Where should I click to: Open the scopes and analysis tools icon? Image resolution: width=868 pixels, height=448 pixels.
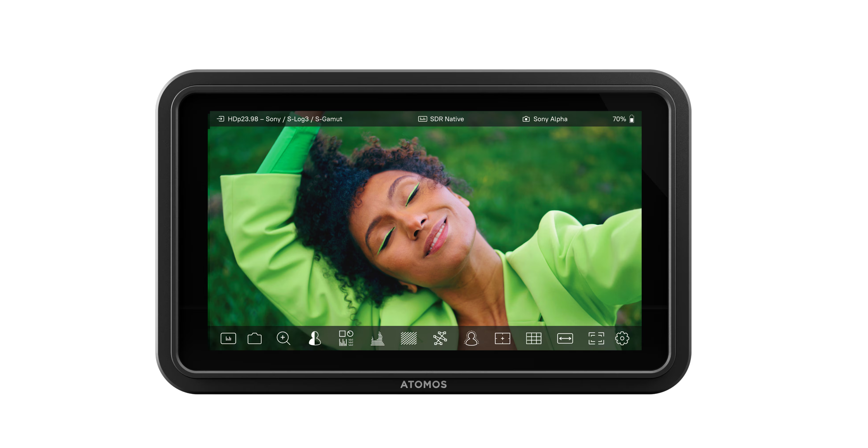[x=346, y=338]
